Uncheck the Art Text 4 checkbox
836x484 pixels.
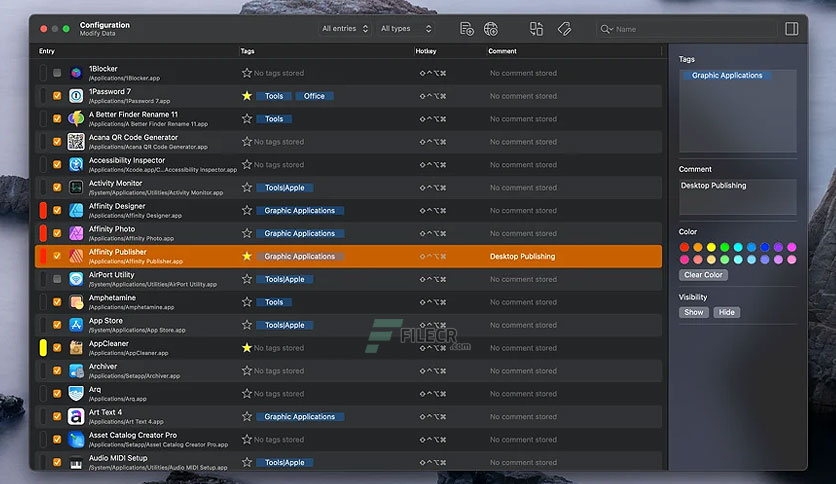click(x=57, y=417)
